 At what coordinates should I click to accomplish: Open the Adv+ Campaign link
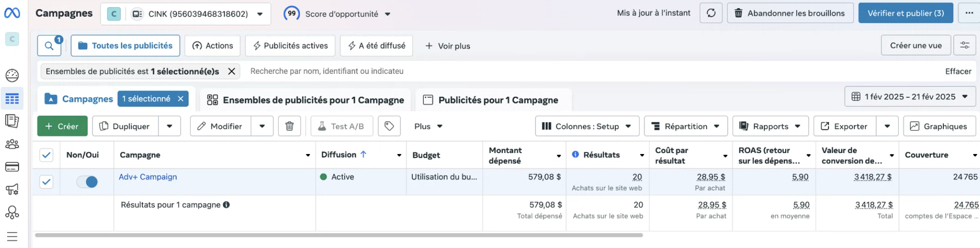pyautogui.click(x=148, y=177)
